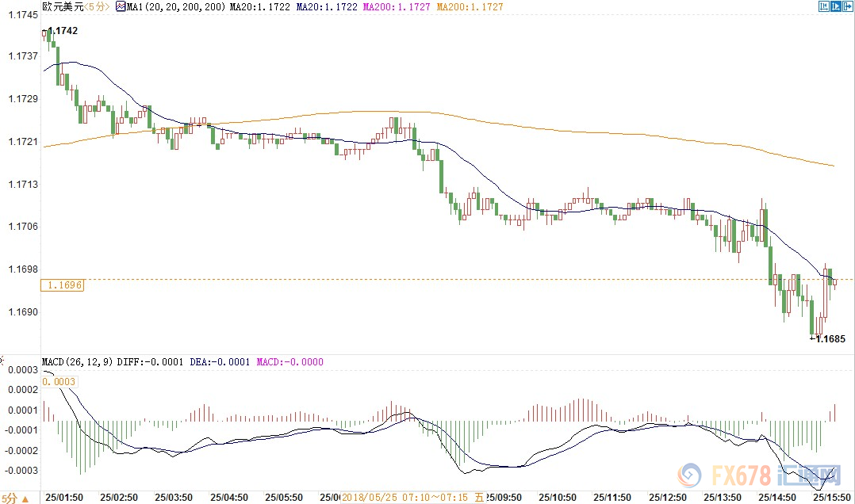Click the first chart tool icon top-right
This screenshot has width=855, height=504.
(823, 6)
